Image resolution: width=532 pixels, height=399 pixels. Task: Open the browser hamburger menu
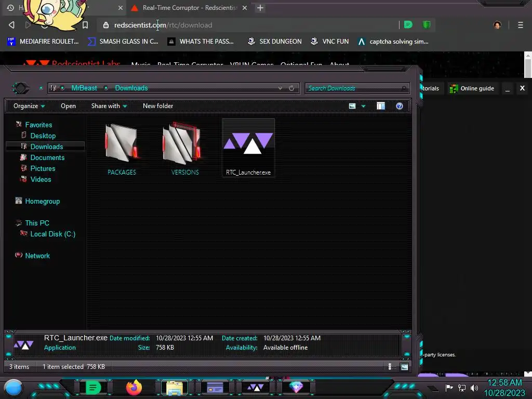pyautogui.click(x=520, y=25)
